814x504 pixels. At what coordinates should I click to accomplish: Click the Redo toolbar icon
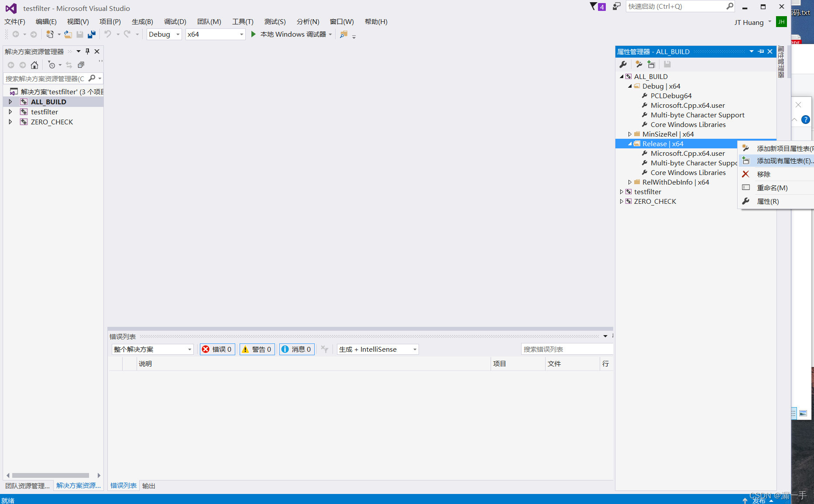pyautogui.click(x=127, y=34)
